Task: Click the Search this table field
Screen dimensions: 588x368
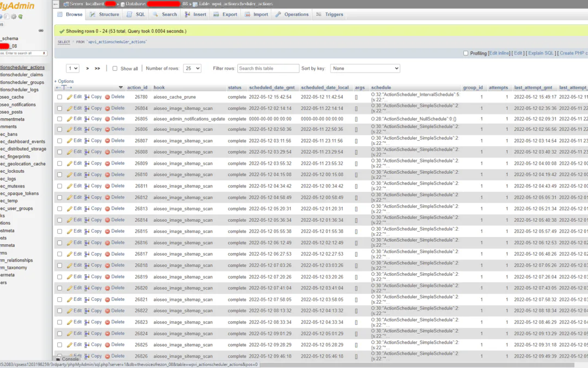Action: tap(268, 68)
